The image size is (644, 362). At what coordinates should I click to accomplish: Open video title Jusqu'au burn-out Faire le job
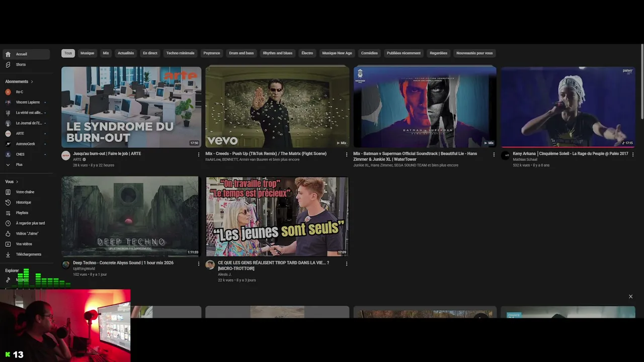107,154
